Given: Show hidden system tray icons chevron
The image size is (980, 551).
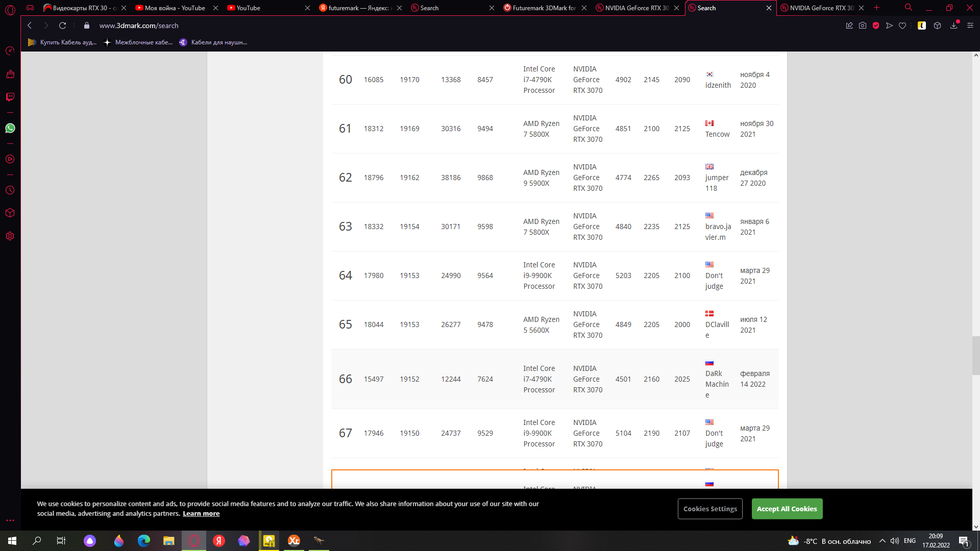Looking at the screenshot, I should coord(882,541).
